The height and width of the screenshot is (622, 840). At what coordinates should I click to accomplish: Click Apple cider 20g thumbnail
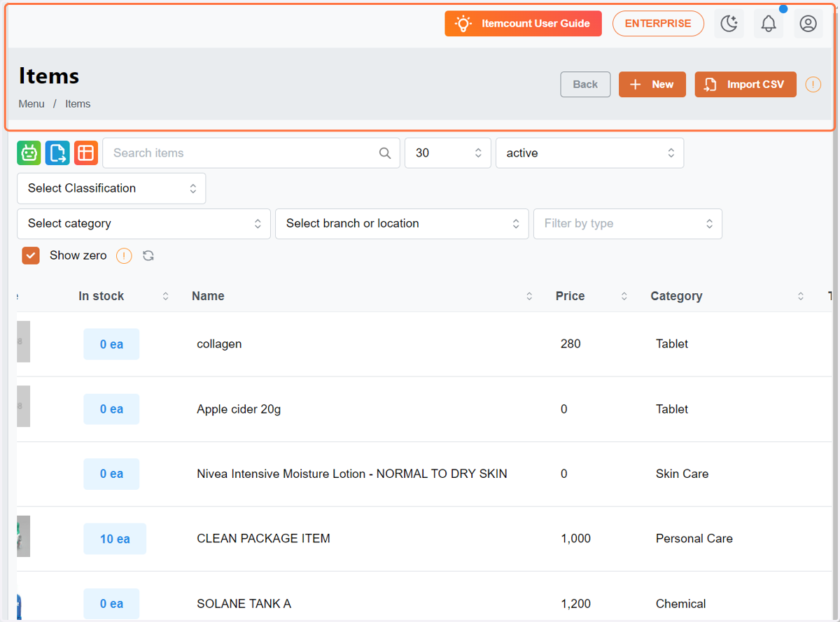click(x=23, y=406)
